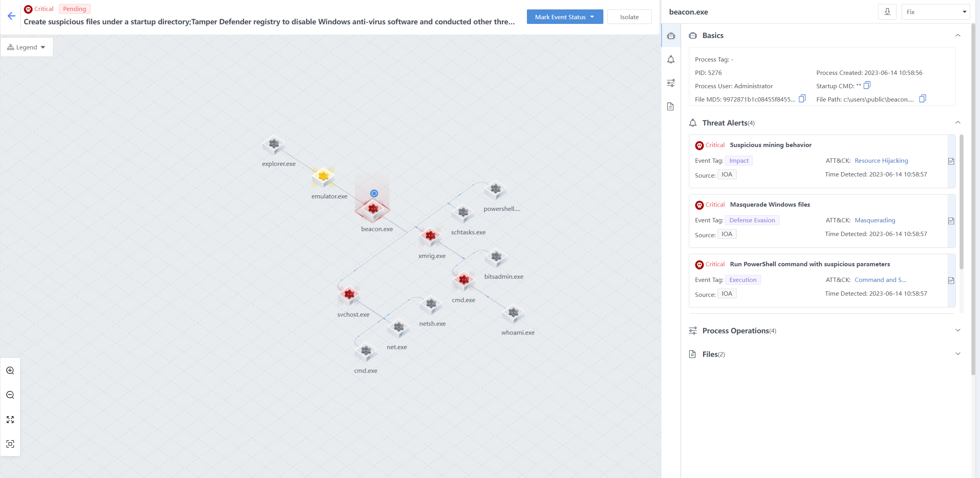The width and height of the screenshot is (980, 478).
Task: Expand the Files section
Action: point(958,354)
